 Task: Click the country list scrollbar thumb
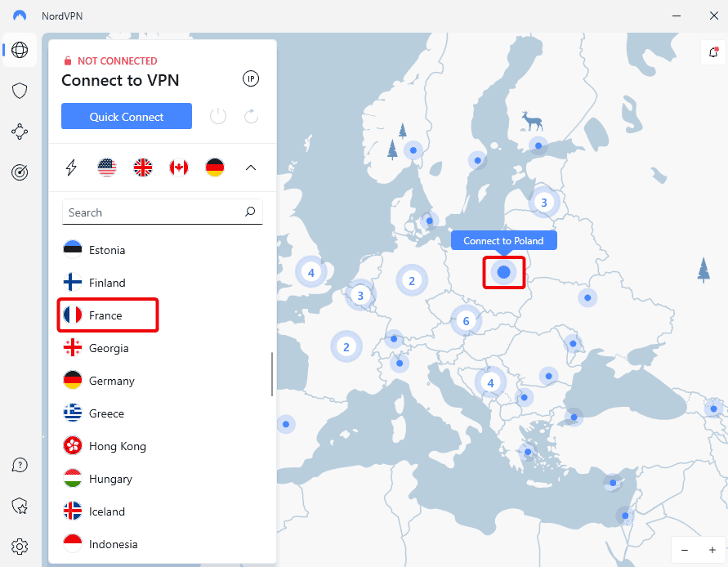(x=272, y=374)
